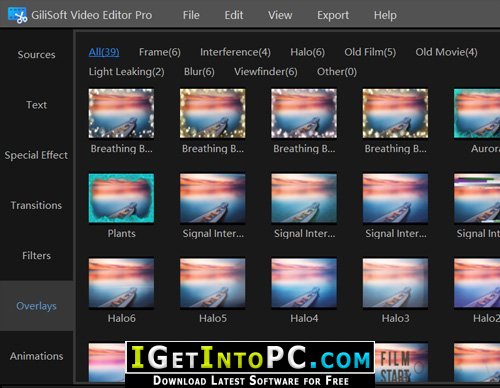Show the Old Film(5) overlay category
The width and height of the screenshot is (500, 388).
pyautogui.click(x=370, y=52)
